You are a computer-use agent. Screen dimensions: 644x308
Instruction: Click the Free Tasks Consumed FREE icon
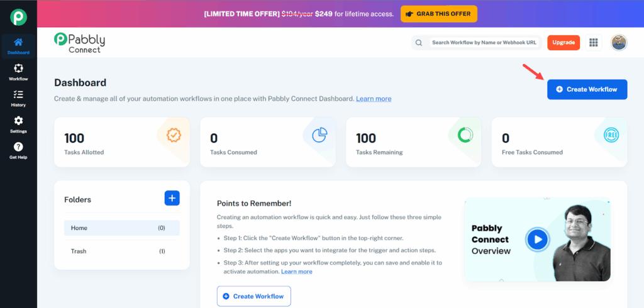611,135
